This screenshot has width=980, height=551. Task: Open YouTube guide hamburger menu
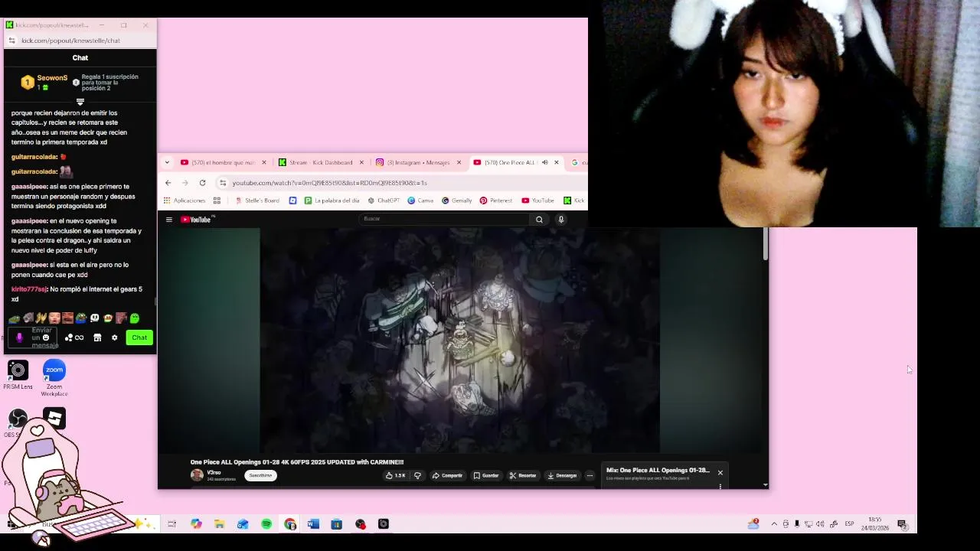pos(169,220)
